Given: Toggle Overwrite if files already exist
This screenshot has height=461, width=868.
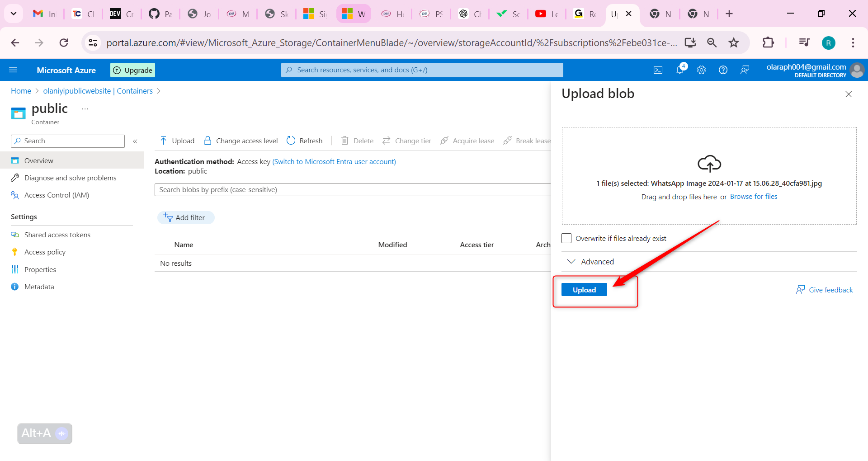Looking at the screenshot, I should point(566,238).
